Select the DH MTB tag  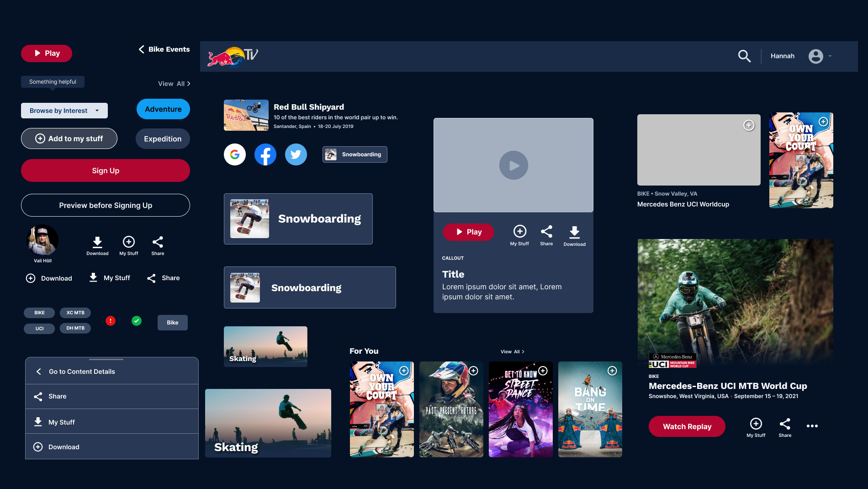(x=75, y=328)
